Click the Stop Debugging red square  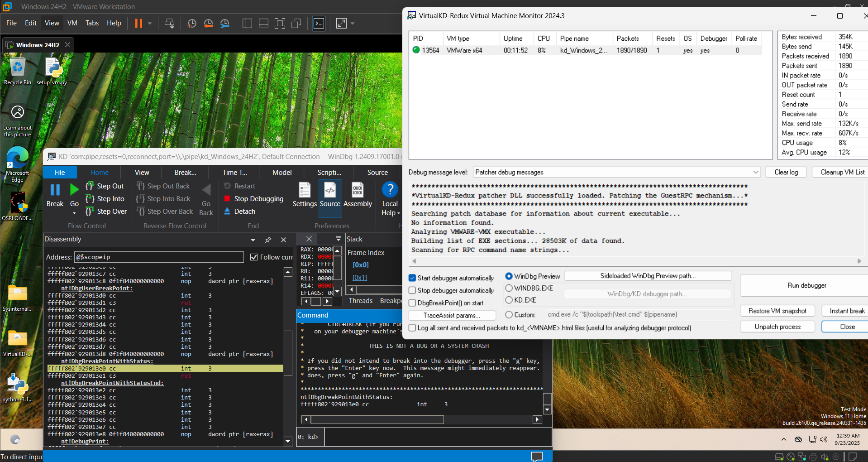coord(228,199)
